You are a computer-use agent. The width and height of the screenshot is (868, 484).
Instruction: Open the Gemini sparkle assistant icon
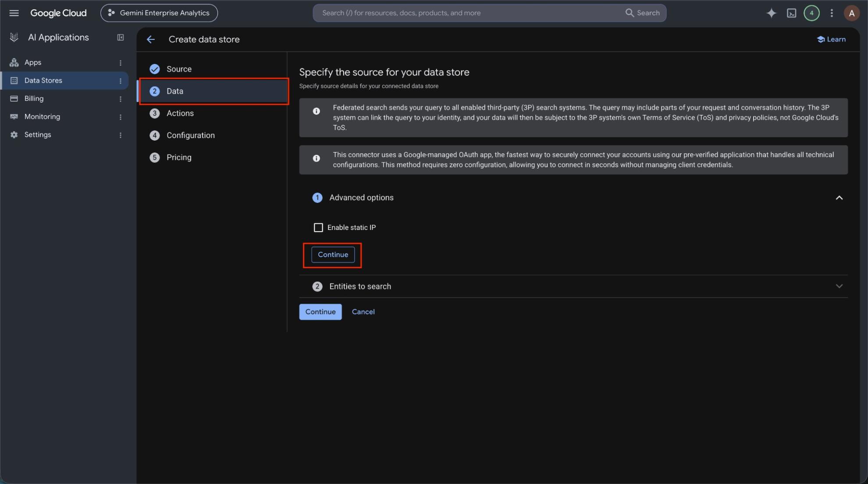(771, 13)
